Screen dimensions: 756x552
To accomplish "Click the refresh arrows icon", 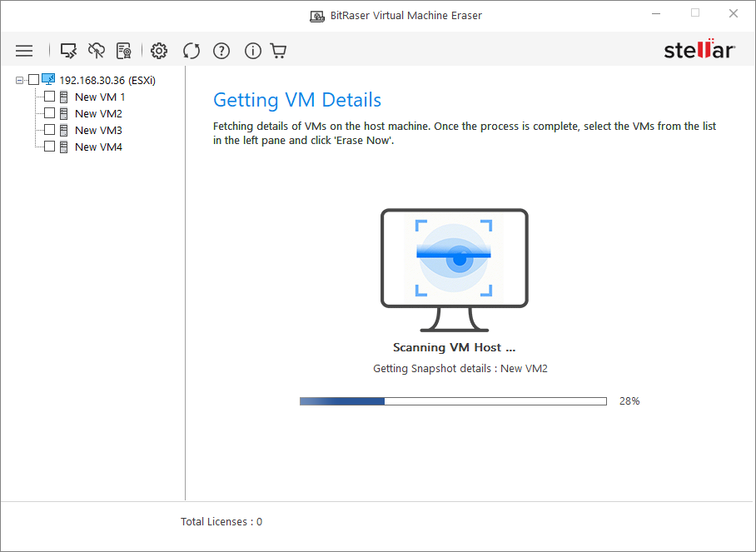I will point(191,51).
